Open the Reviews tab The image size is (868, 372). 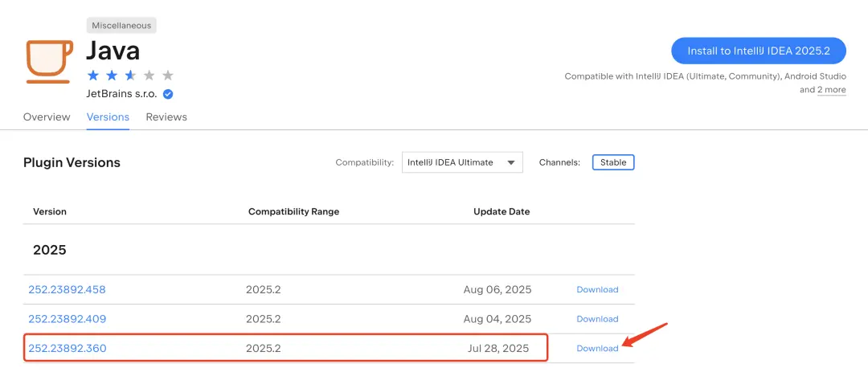pos(166,117)
